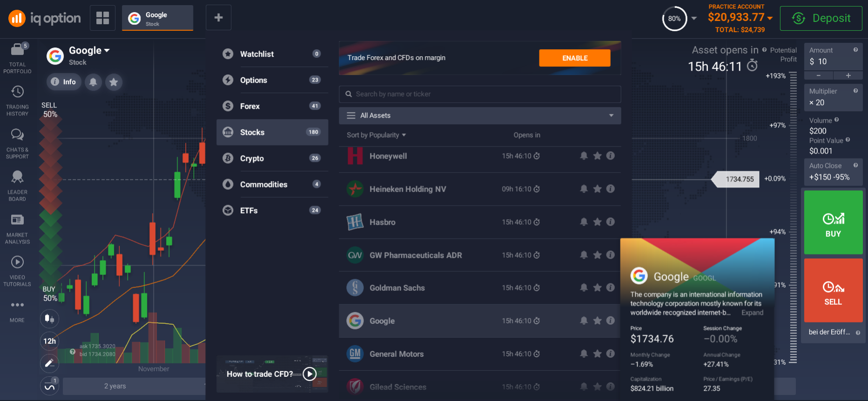868x401 pixels.
Task: Go to iq option home logo
Action: 45,18
